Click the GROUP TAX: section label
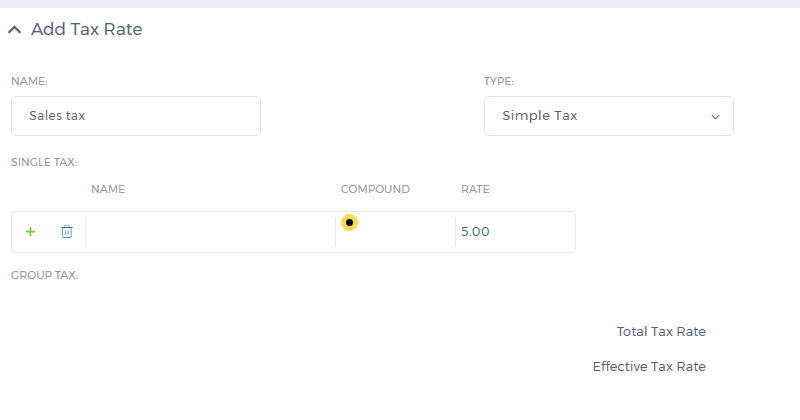This screenshot has height=420, width=800. (x=44, y=275)
